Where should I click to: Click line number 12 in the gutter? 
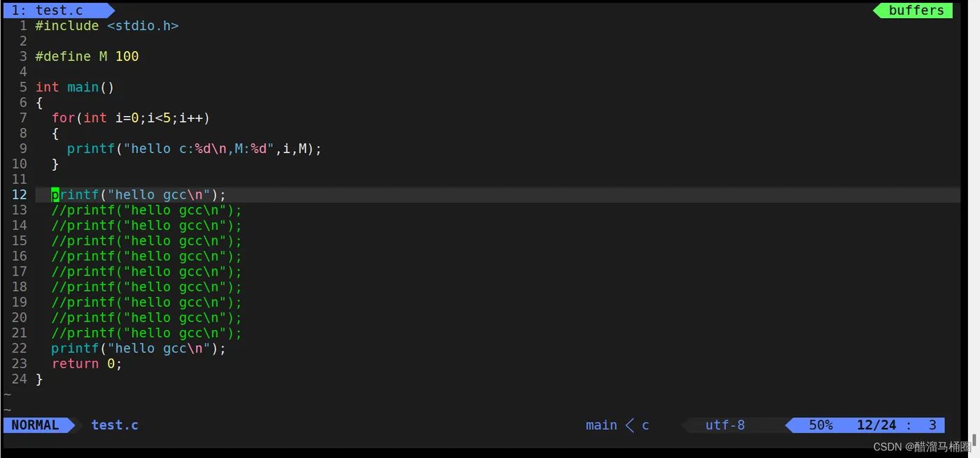coord(19,194)
